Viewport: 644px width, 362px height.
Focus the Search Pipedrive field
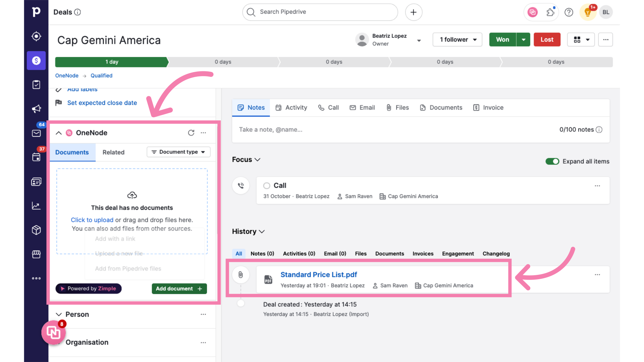[320, 12]
